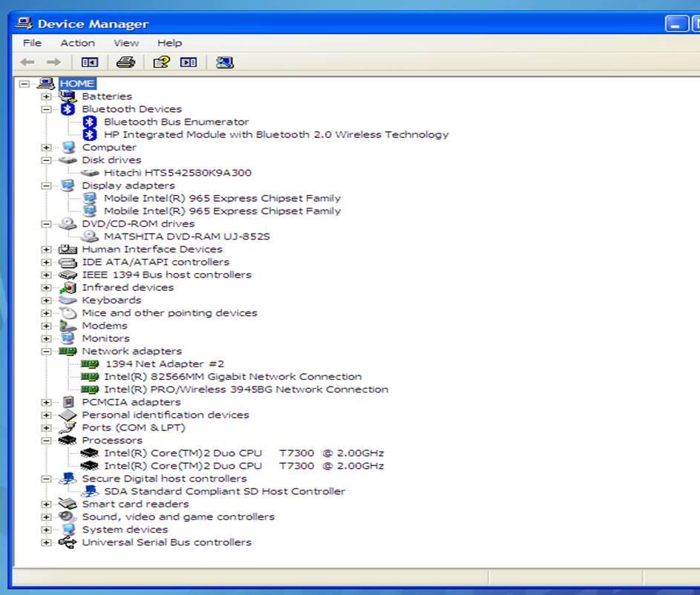Click the Hitachi disk drive icon
700x595 pixels.
pyautogui.click(x=90, y=173)
